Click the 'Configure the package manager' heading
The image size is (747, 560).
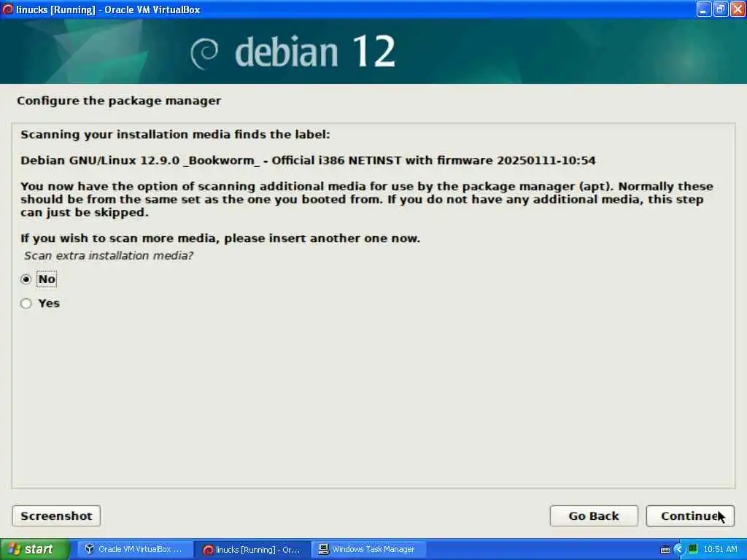coord(119,101)
